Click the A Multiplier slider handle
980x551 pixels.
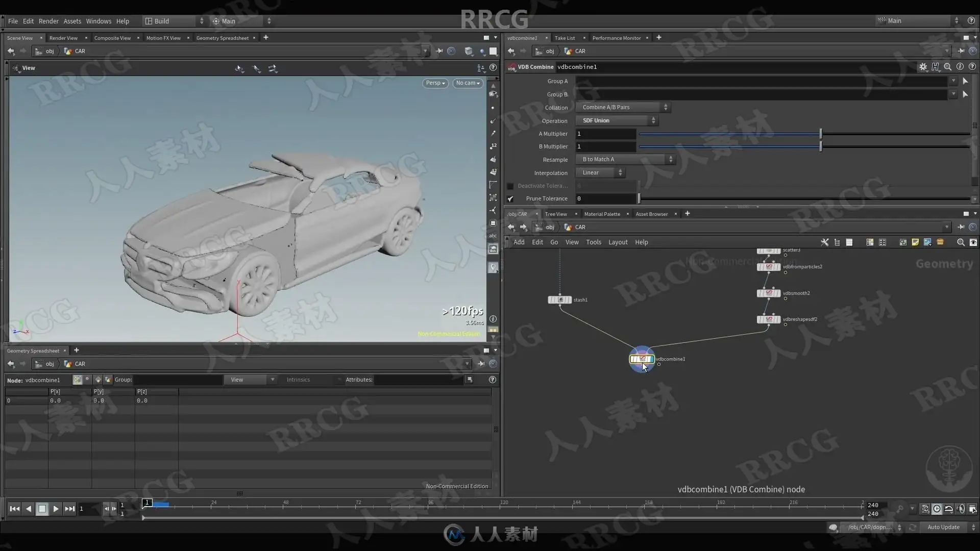click(821, 134)
